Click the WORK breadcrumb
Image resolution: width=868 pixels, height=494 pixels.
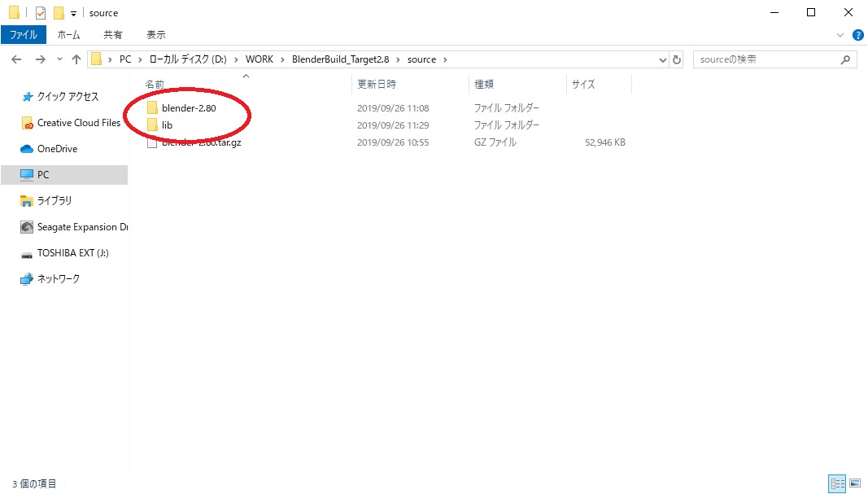coord(260,59)
